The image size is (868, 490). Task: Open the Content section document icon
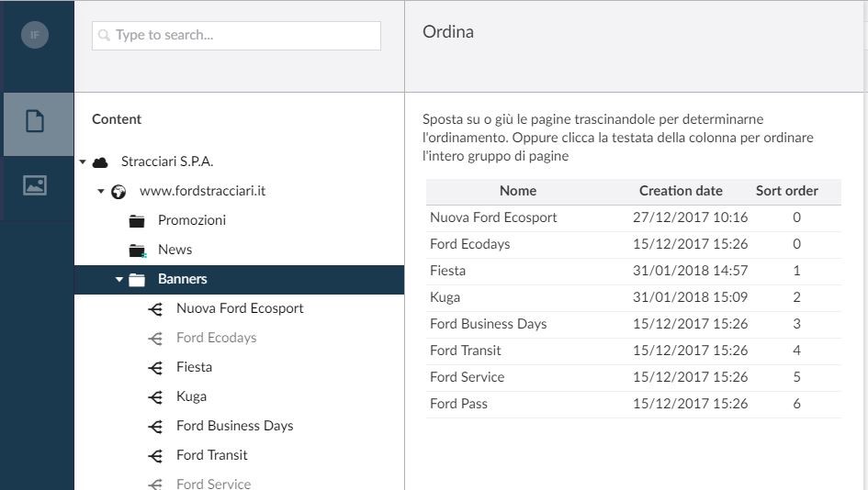coord(35,122)
